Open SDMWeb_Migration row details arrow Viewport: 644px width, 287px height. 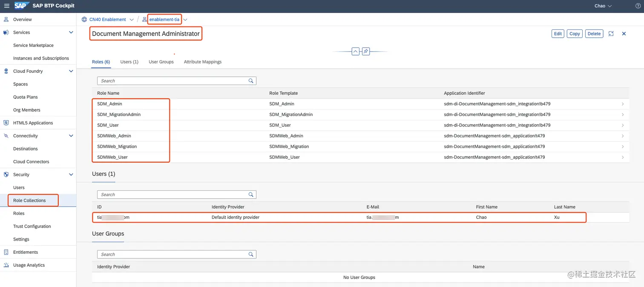click(x=623, y=147)
